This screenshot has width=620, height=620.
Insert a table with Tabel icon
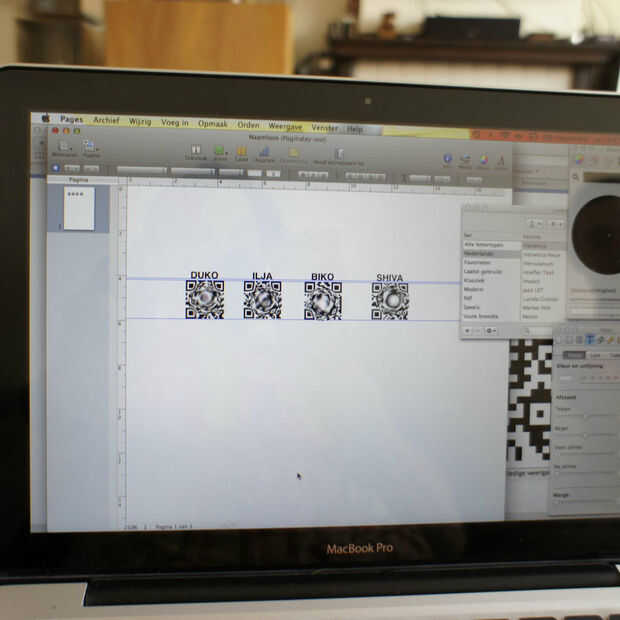coord(242,153)
